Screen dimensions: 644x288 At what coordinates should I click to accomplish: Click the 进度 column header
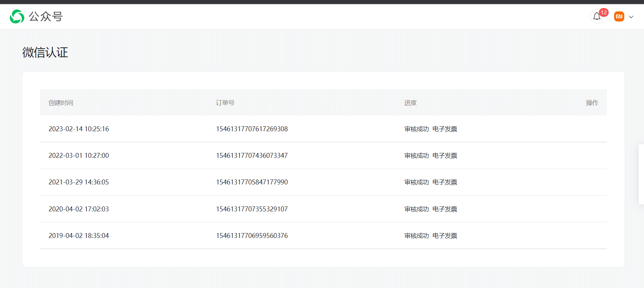point(410,103)
